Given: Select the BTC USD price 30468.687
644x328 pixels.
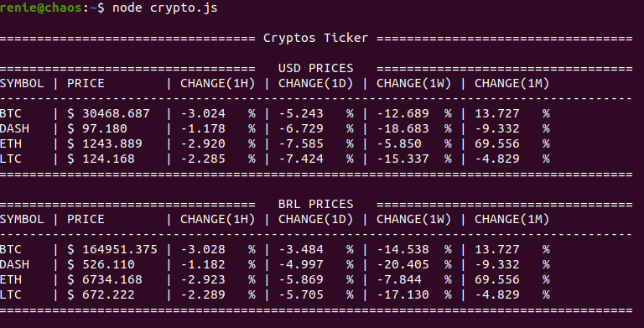Looking at the screenshot, I should 117,113.
